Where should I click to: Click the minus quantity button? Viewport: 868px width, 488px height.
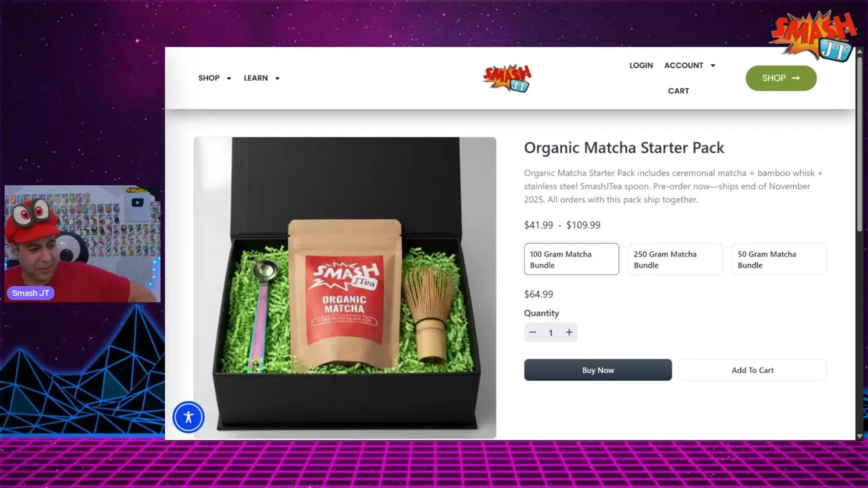tap(532, 332)
